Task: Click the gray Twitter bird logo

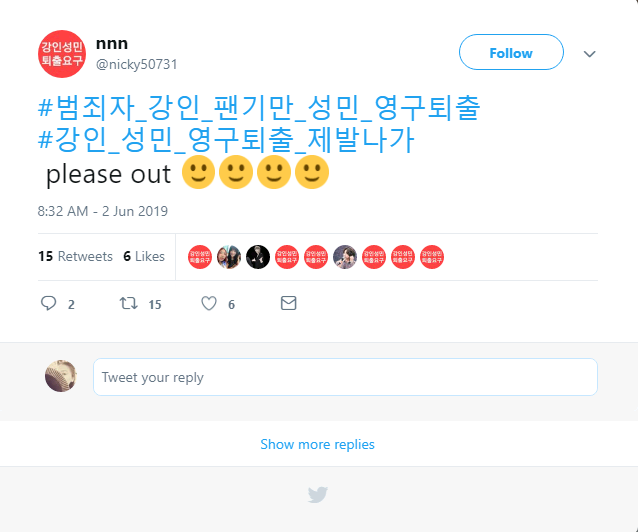Action: [x=318, y=494]
